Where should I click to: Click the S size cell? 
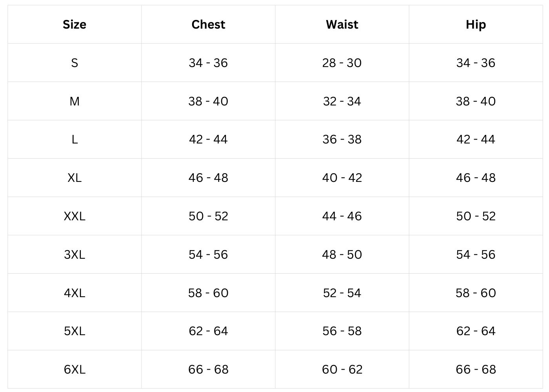(75, 63)
